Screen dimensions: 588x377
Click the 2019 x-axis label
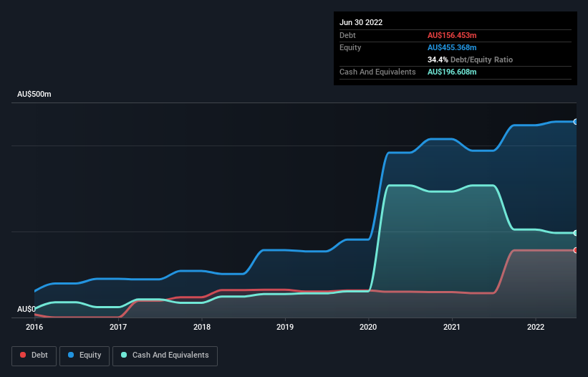tap(285, 327)
